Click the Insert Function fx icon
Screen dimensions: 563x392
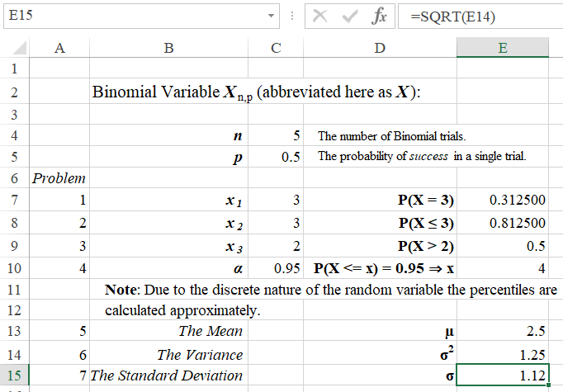coord(379,16)
